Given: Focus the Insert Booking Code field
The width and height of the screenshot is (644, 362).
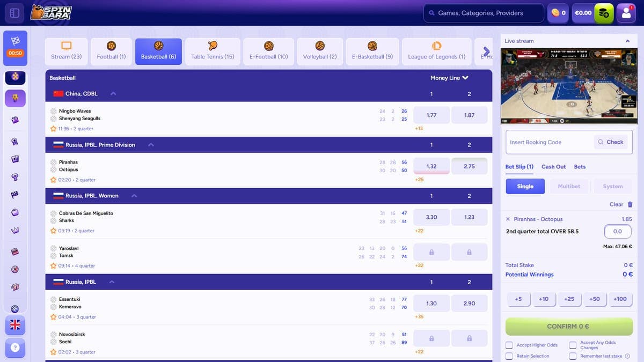Looking at the screenshot, I should 550,142.
